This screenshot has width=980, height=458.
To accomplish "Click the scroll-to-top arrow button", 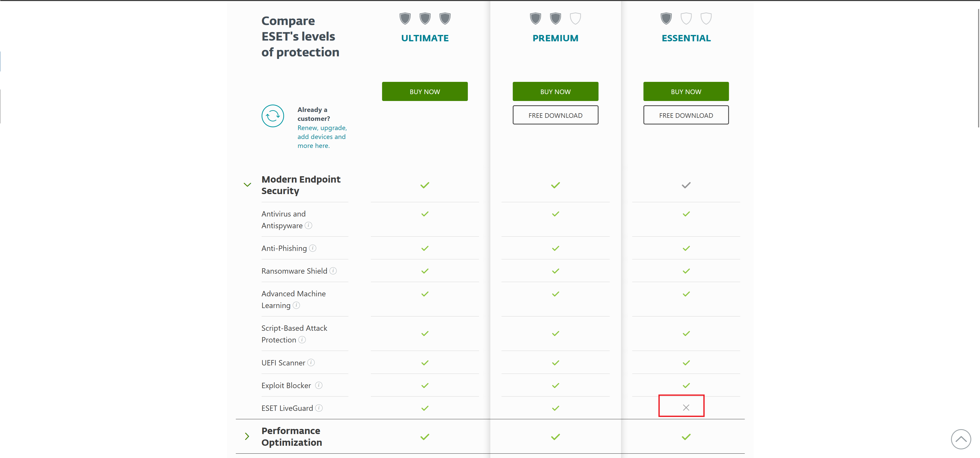I will click(961, 439).
